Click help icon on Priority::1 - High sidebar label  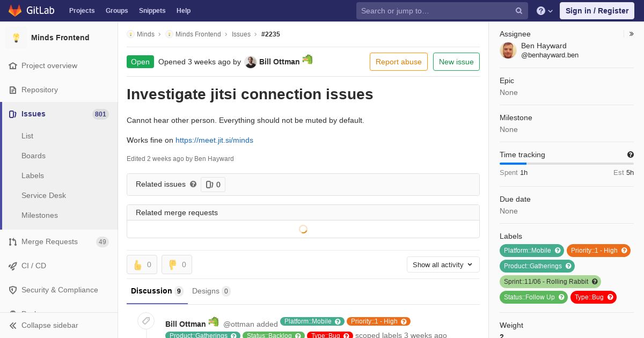click(x=624, y=251)
